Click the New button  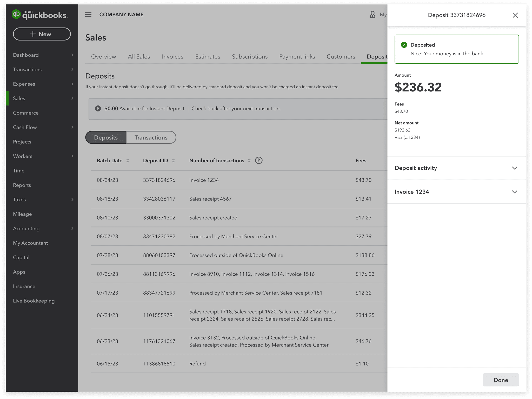42,34
